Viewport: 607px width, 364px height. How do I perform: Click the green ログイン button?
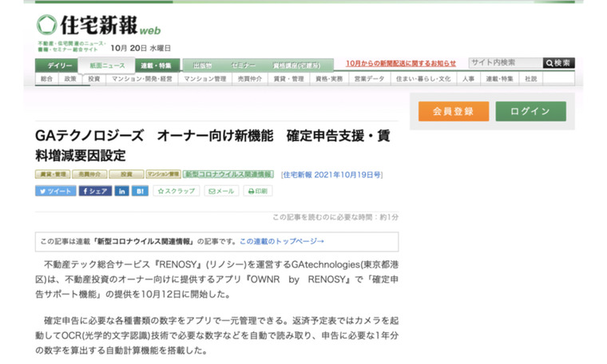530,112
